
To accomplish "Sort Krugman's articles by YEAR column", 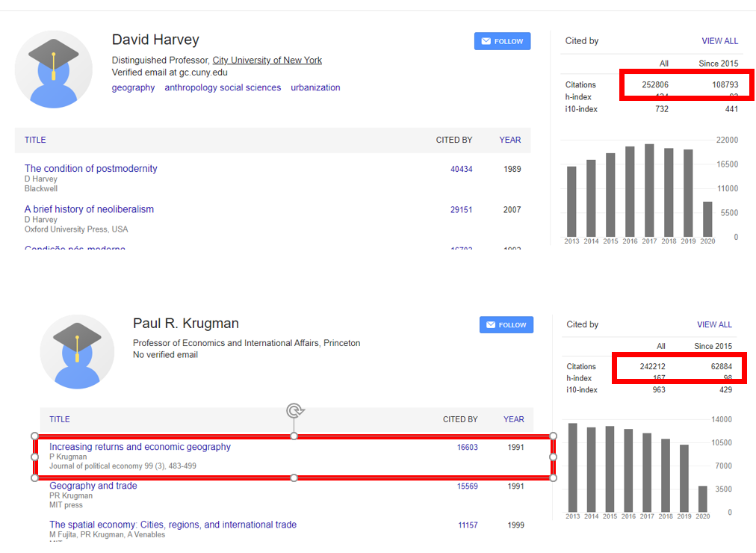I will click(513, 419).
